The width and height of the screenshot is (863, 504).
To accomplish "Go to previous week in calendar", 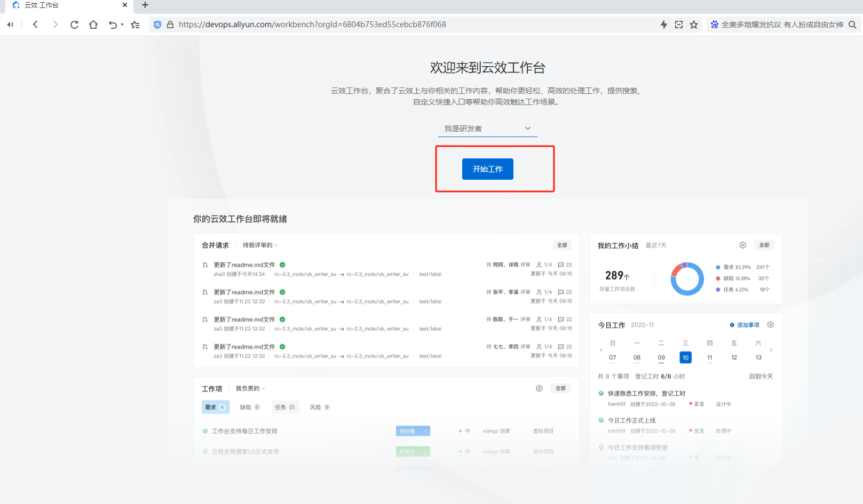I will pos(601,350).
